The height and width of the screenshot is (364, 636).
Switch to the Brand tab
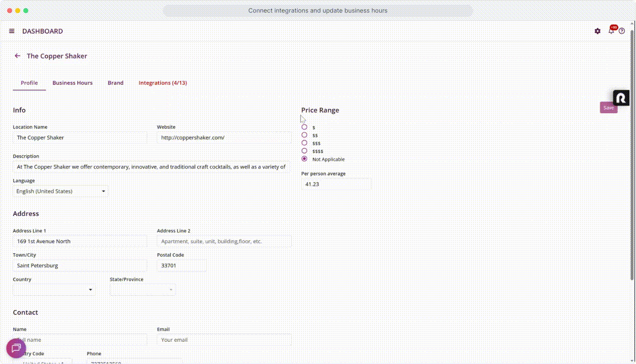115,83
